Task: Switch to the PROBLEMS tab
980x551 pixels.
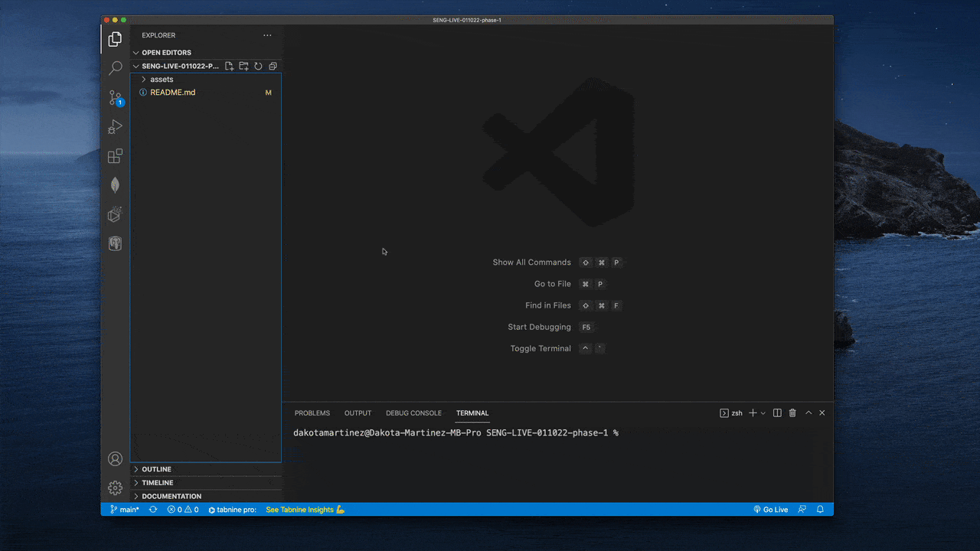Action: click(x=312, y=412)
